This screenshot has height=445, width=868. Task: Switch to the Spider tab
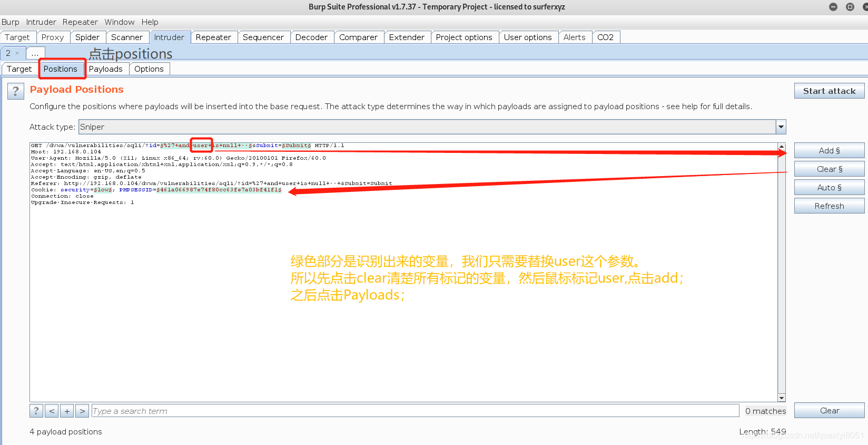coord(87,37)
